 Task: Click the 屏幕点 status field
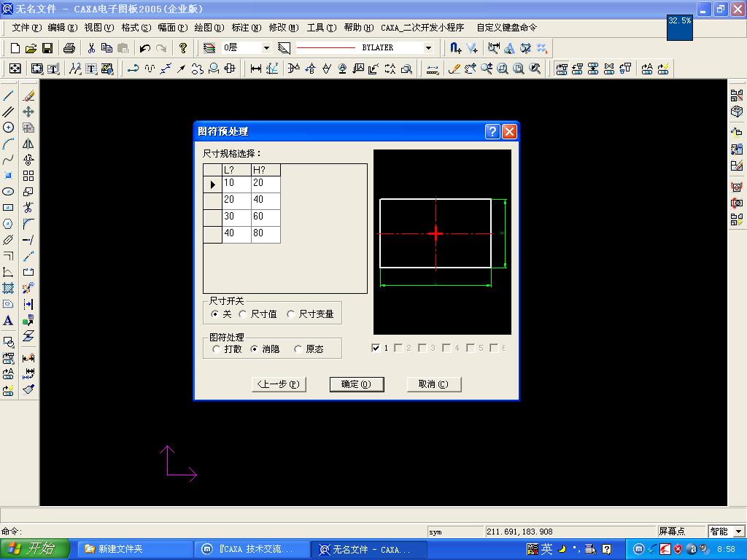click(681, 532)
